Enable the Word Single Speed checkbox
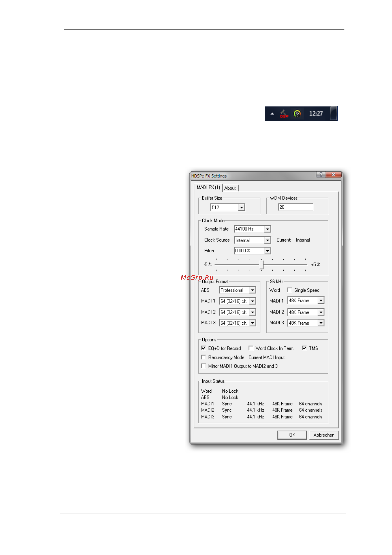Viewport: 392px width, 555px height. (290, 290)
